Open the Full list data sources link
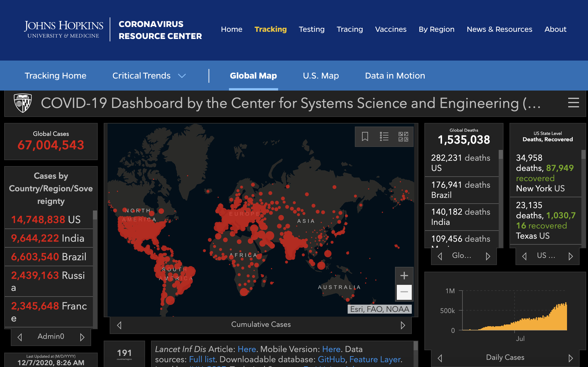Image resolution: width=588 pixels, height=367 pixels. tap(202, 360)
